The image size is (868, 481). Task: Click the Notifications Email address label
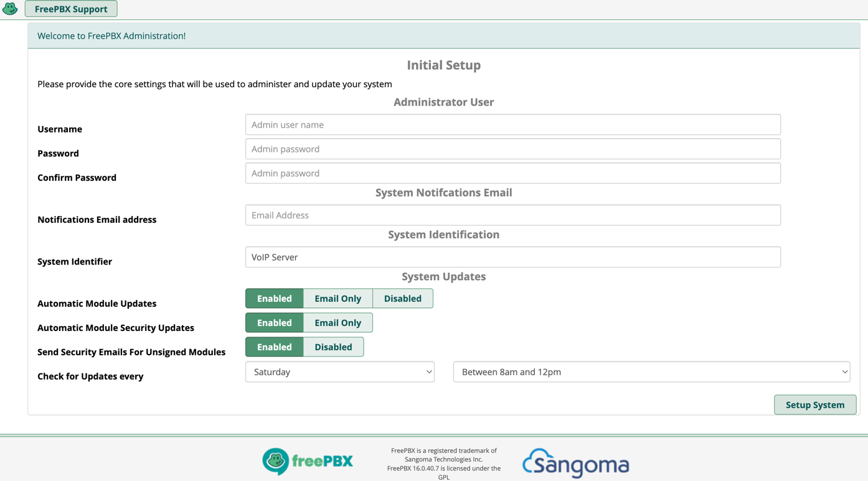tap(97, 220)
